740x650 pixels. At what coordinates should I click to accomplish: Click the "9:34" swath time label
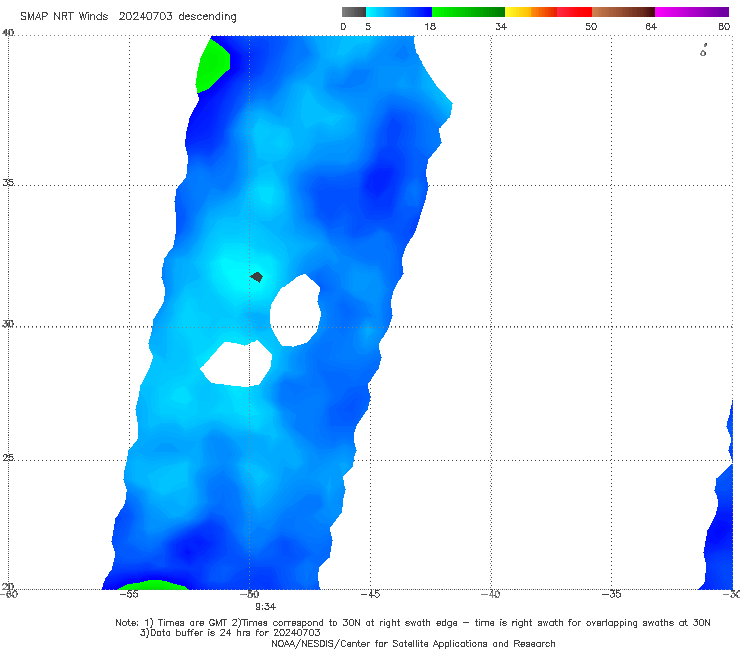[x=266, y=607]
